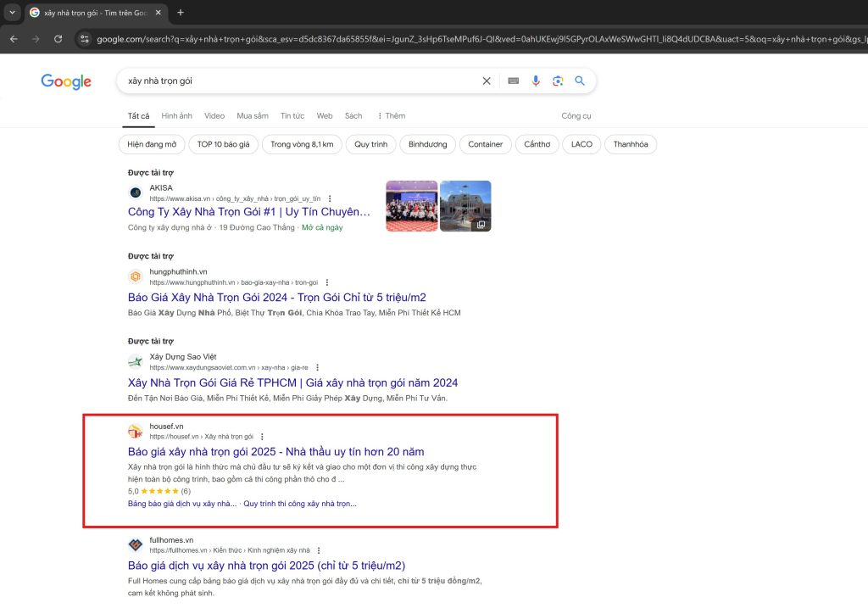The image size is (868, 608).
Task: Open 'Xây Nhà Trọn Gói Giá Rẻ TPHCM' result
Action: pos(292,382)
